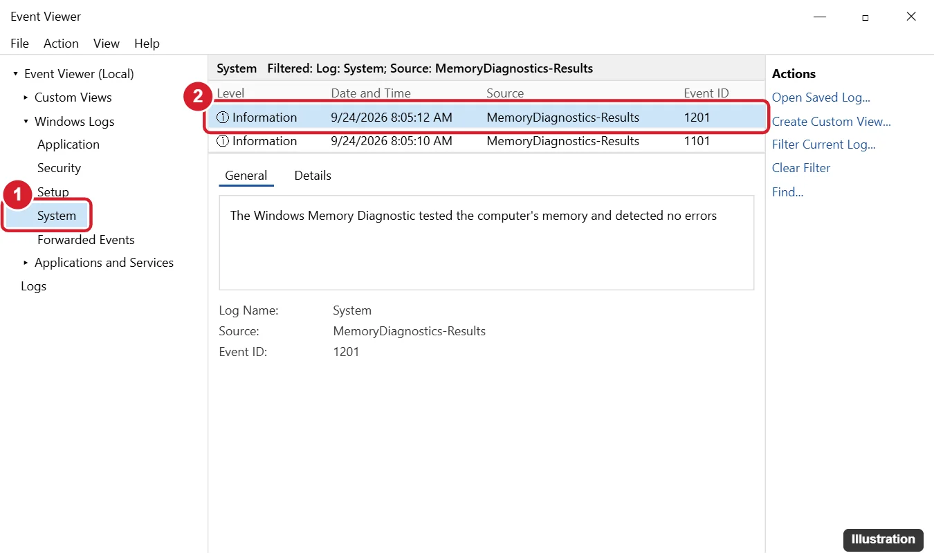The image size is (934, 560).
Task: Open the File menu
Action: click(x=19, y=44)
